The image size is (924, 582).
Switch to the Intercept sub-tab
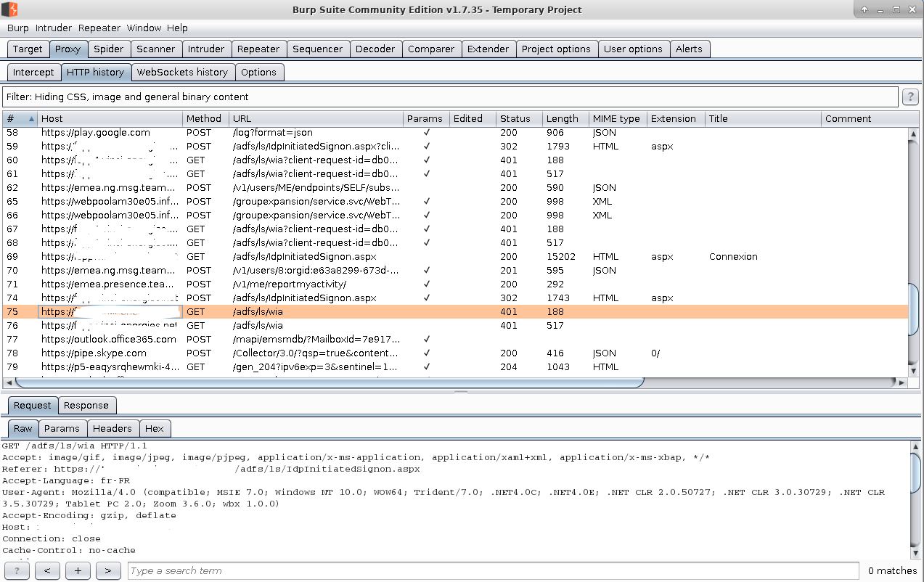point(33,72)
